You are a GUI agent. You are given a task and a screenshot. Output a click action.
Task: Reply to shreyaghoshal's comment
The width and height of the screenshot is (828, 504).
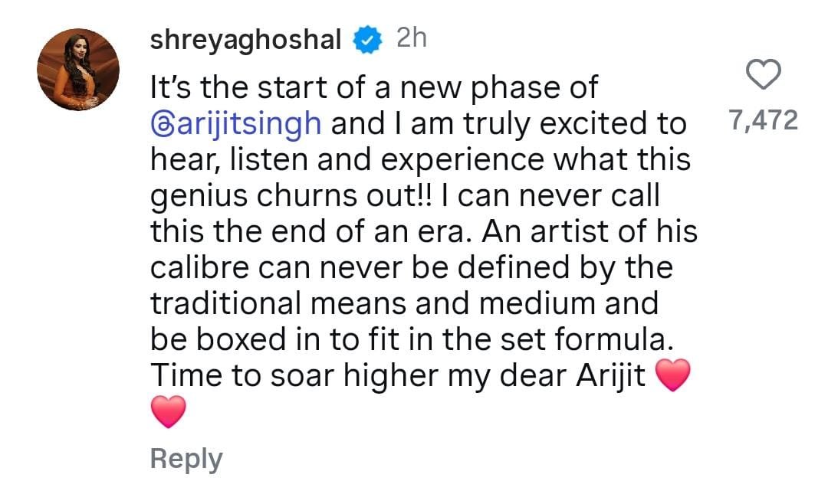pyautogui.click(x=186, y=459)
